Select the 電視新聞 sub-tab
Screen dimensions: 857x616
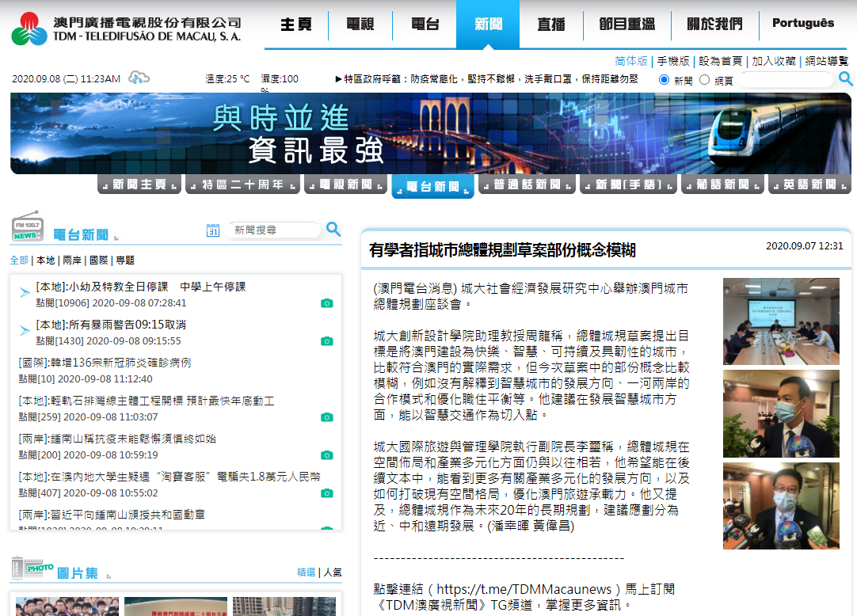[346, 184]
